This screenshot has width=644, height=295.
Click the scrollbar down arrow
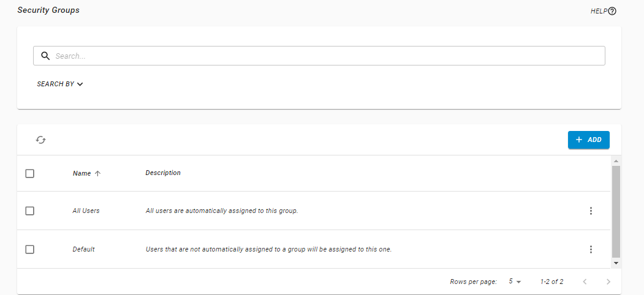pos(616,263)
